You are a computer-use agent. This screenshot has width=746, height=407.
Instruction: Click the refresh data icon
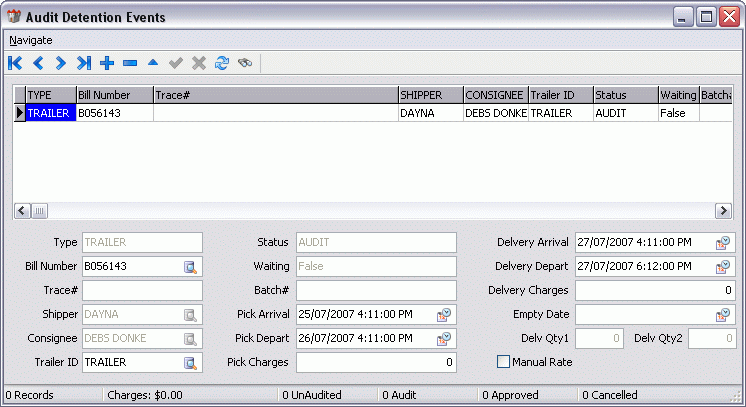click(222, 63)
